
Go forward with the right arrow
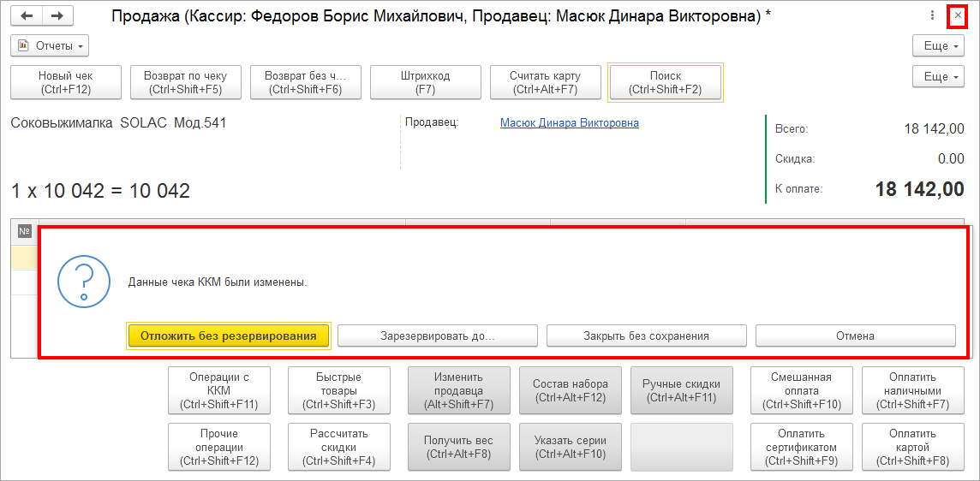pyautogui.click(x=57, y=16)
